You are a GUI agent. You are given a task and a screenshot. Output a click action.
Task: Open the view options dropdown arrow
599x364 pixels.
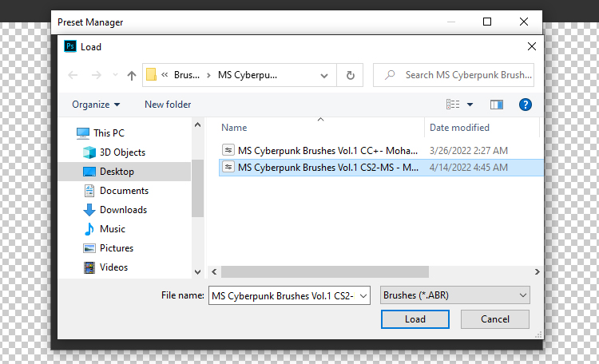point(470,105)
